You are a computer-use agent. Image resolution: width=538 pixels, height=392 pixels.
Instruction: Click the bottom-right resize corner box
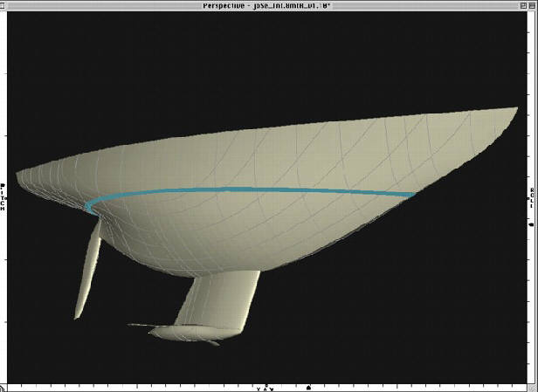coord(533,387)
